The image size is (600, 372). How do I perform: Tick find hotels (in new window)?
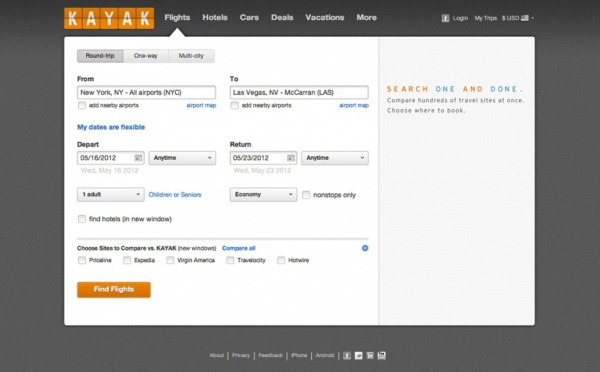coord(82,219)
